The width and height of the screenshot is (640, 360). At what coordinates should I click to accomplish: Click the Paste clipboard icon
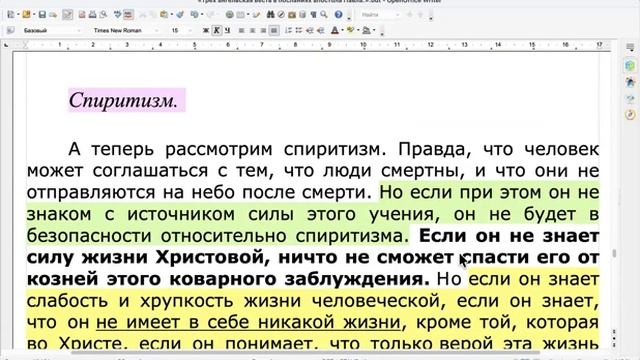pyautogui.click(x=164, y=15)
